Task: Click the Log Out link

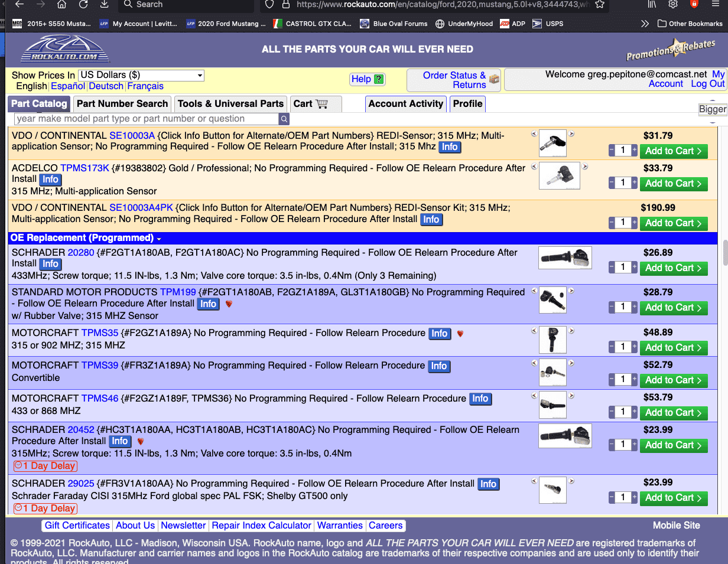Action: [708, 84]
